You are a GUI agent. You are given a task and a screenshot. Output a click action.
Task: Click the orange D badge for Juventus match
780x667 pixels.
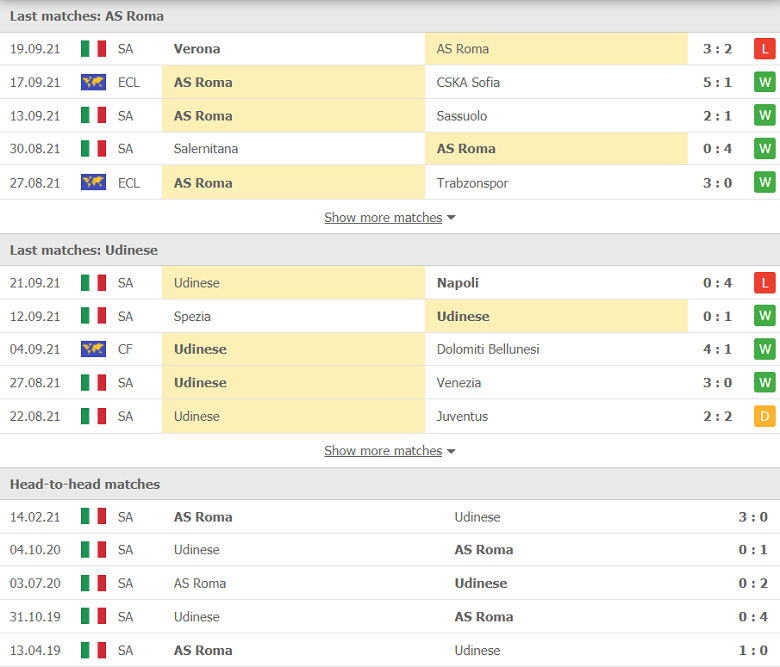click(x=765, y=416)
